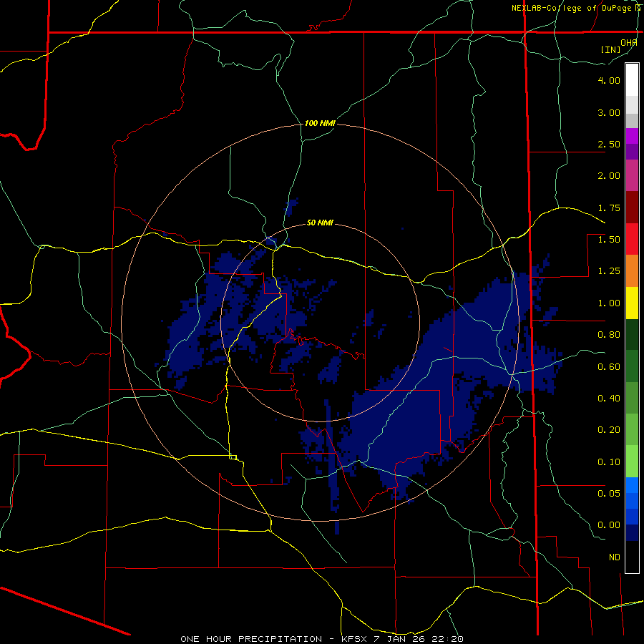The width and height of the screenshot is (644, 644).
Task: Click the black ND legend swatch
Action: click(x=632, y=557)
